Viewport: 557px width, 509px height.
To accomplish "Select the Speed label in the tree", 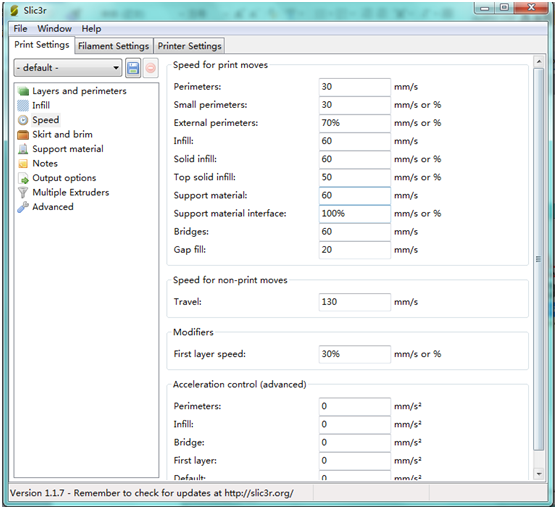I will pos(46,120).
